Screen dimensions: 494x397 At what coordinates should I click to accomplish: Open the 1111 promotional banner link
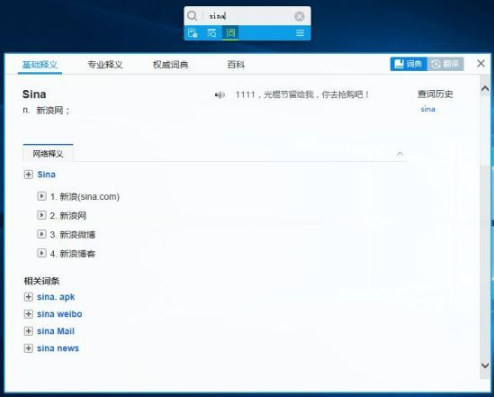302,95
